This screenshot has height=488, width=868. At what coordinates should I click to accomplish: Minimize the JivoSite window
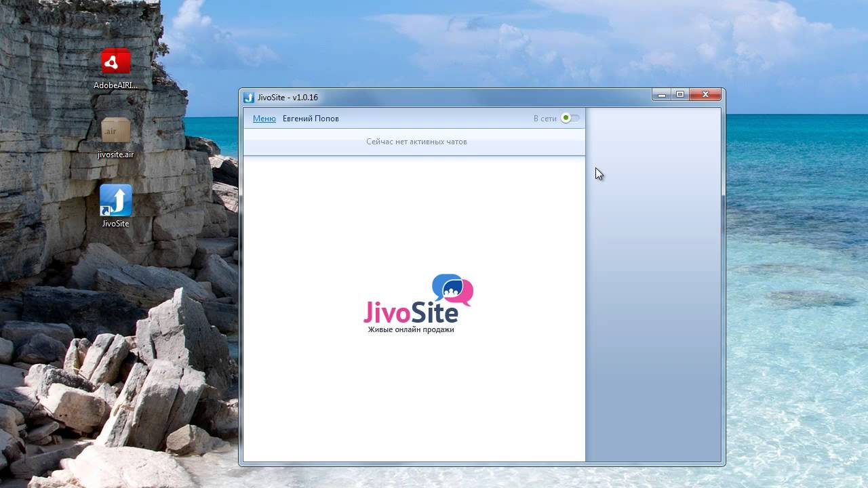pyautogui.click(x=662, y=95)
